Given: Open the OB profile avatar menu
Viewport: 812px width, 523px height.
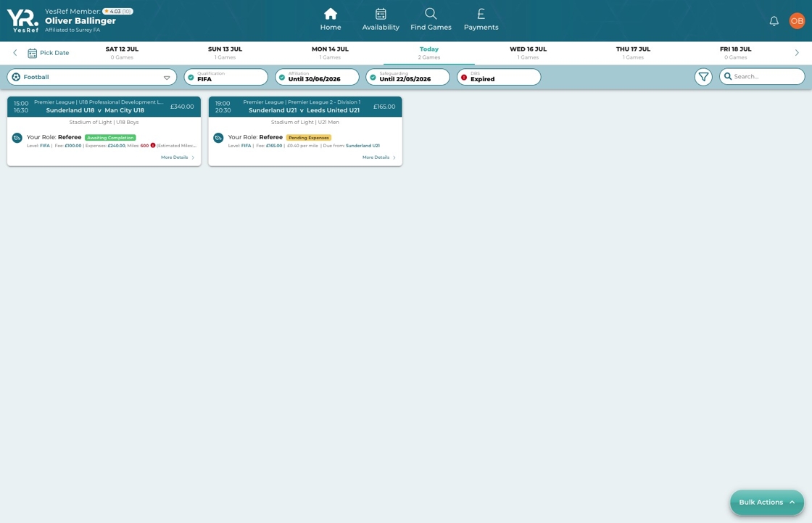Looking at the screenshot, I should [x=797, y=21].
